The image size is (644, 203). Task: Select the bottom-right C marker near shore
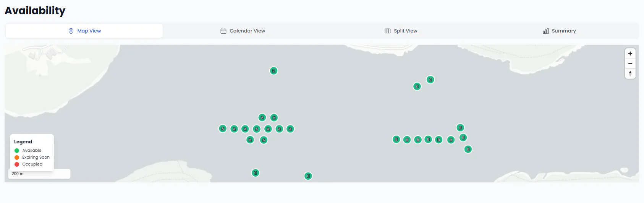point(308,176)
